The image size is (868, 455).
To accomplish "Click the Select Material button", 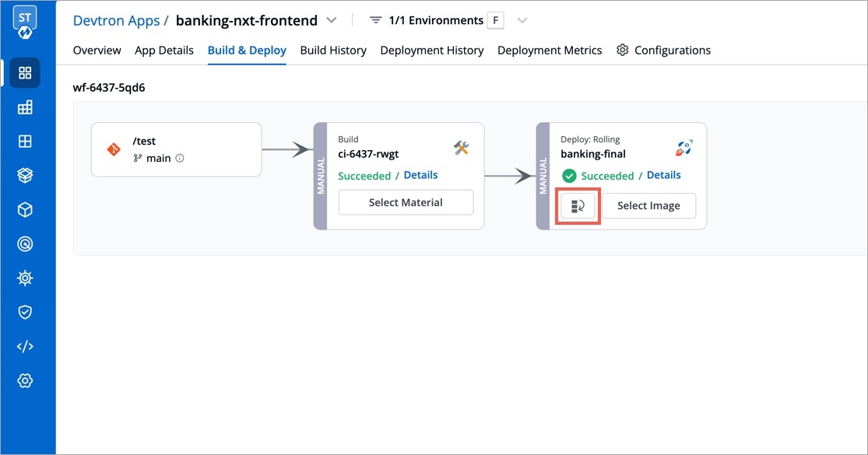I will (x=406, y=202).
